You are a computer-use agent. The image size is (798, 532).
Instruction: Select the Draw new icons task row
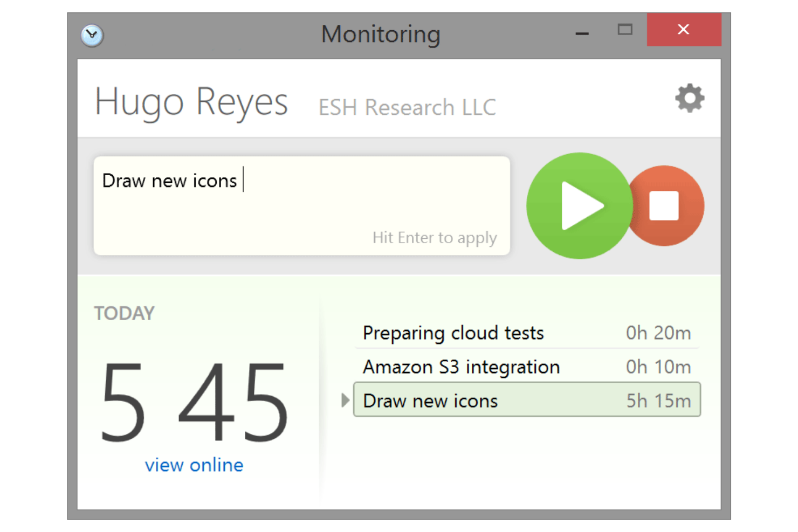430,400
